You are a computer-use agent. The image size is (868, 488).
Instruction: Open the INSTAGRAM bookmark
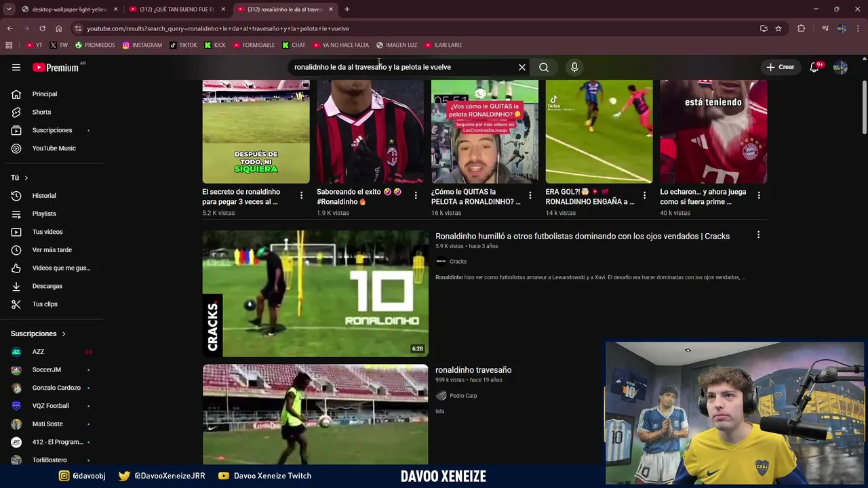pos(142,45)
